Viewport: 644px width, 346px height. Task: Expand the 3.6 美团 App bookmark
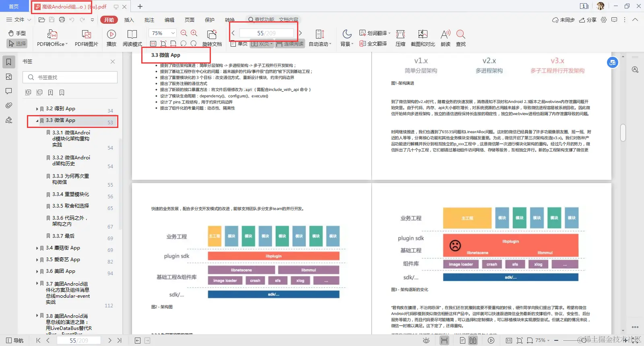(x=37, y=272)
